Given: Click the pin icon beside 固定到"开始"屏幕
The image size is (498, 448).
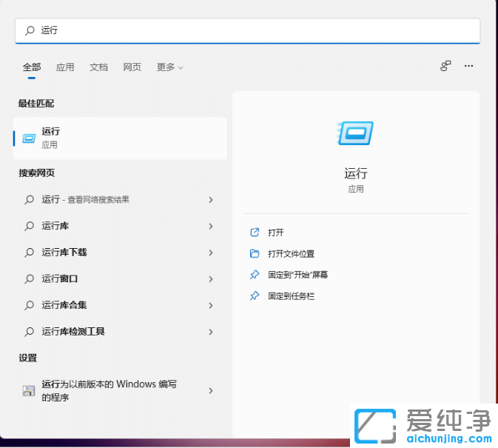Looking at the screenshot, I should pyautogui.click(x=255, y=275).
